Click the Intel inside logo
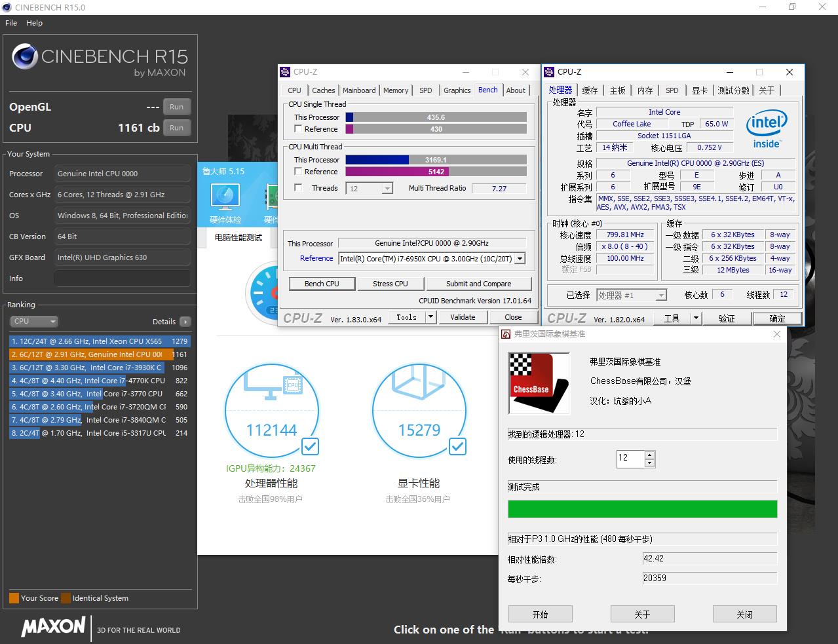Image resolution: width=838 pixels, height=644 pixels. click(x=766, y=129)
